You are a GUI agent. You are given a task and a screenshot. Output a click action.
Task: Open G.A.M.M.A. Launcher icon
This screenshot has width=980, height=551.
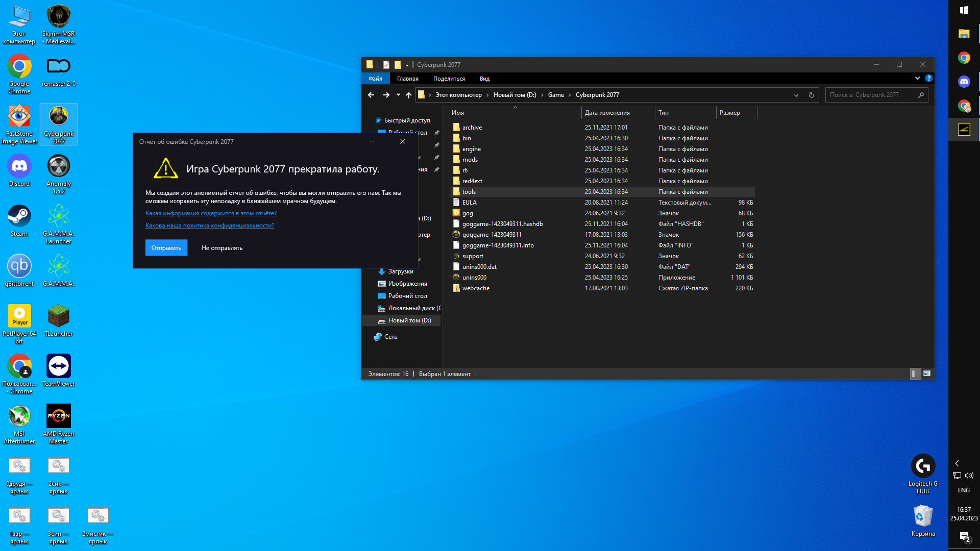59,224
